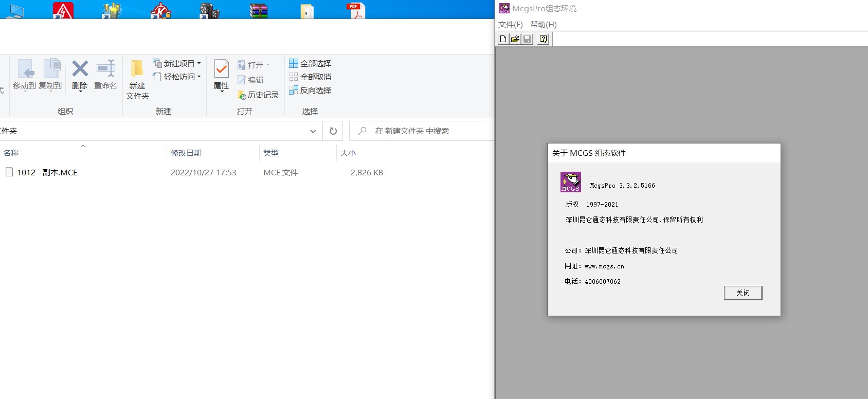The image size is (868, 399).
Task: Click the 删除 (Delete) red X icon
Action: (80, 69)
